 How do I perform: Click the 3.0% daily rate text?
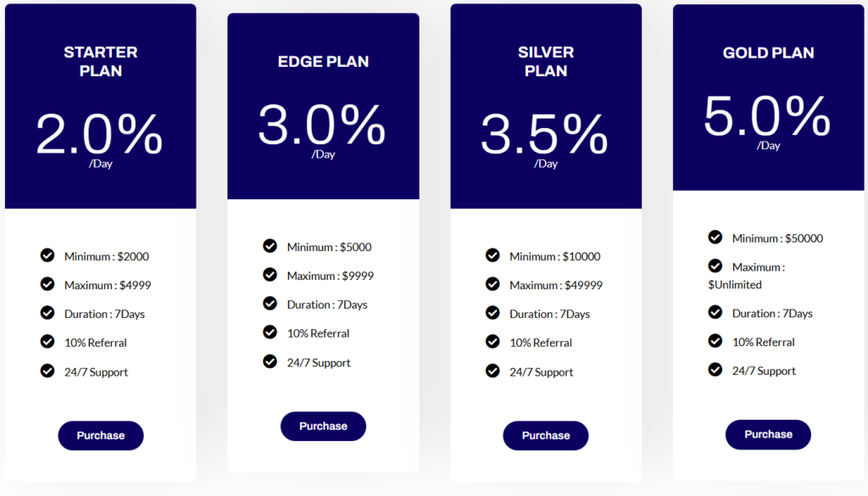(x=322, y=125)
